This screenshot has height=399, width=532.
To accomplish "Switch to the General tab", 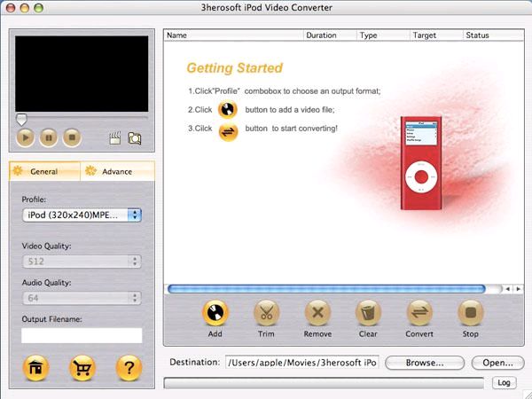I will click(x=44, y=171).
